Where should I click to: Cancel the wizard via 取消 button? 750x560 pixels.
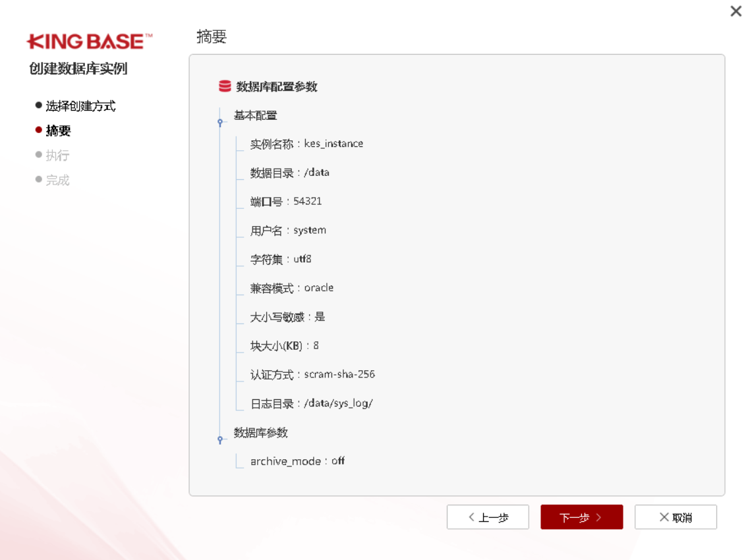click(676, 518)
